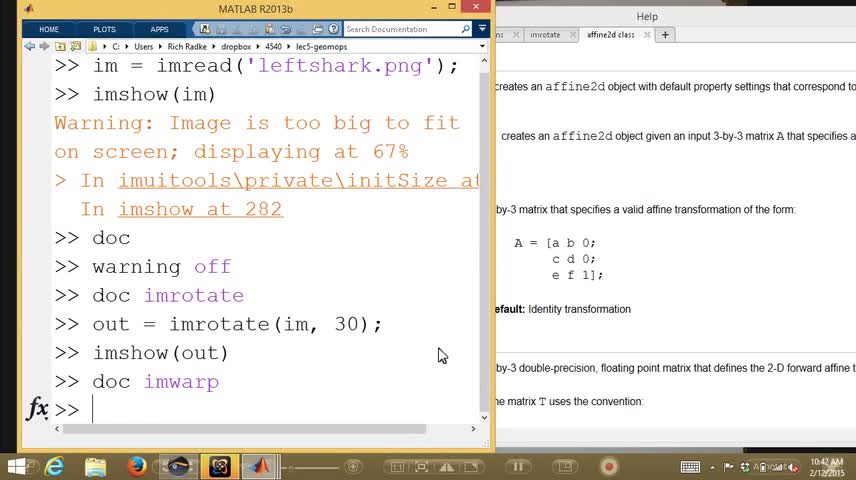Open Firefox from taskbar
Image resolution: width=856 pixels, height=480 pixels.
click(x=136, y=466)
